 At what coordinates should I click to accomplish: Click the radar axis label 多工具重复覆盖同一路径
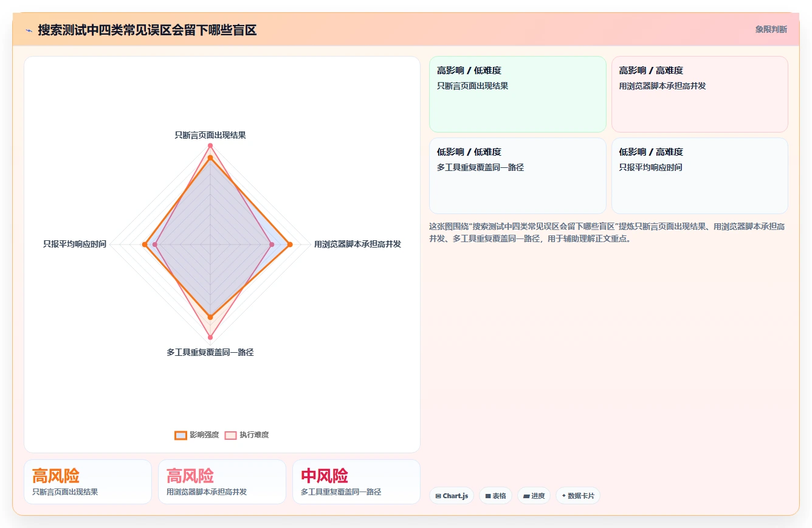(210, 352)
